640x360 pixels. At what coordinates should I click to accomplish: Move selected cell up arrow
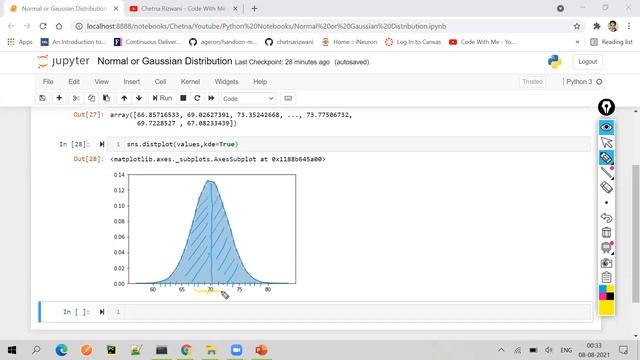tap(124, 98)
